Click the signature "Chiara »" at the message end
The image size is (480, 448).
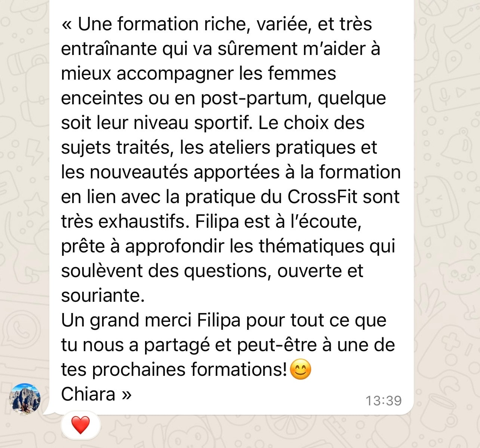point(96,394)
